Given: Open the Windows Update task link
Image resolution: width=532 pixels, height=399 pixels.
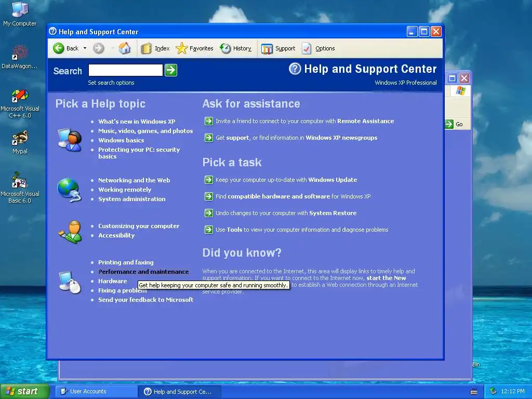Looking at the screenshot, I should pyautogui.click(x=286, y=180).
